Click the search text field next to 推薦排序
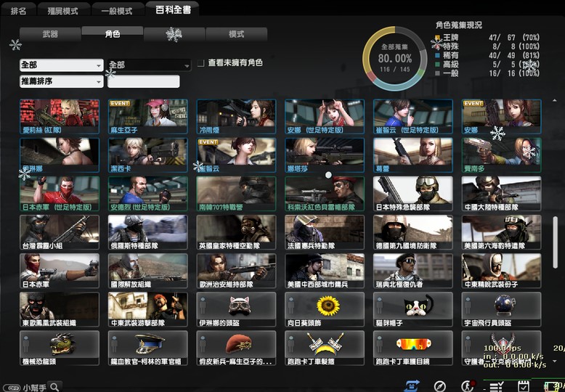Viewport: 565px width, 392px height. tap(143, 82)
